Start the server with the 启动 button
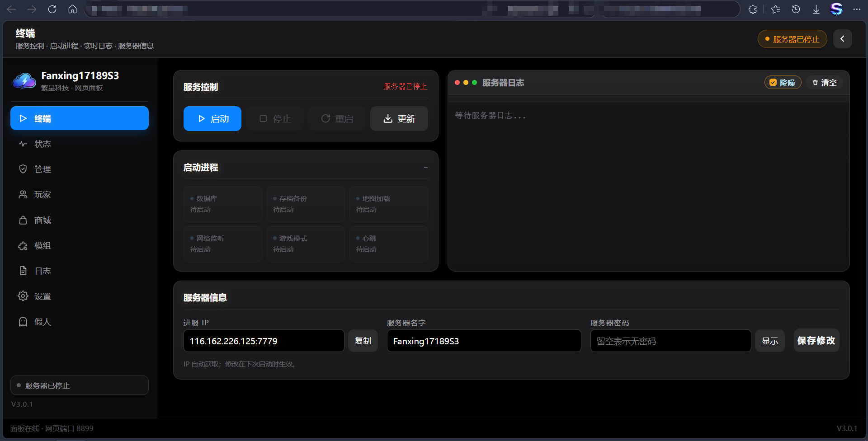 click(x=212, y=118)
